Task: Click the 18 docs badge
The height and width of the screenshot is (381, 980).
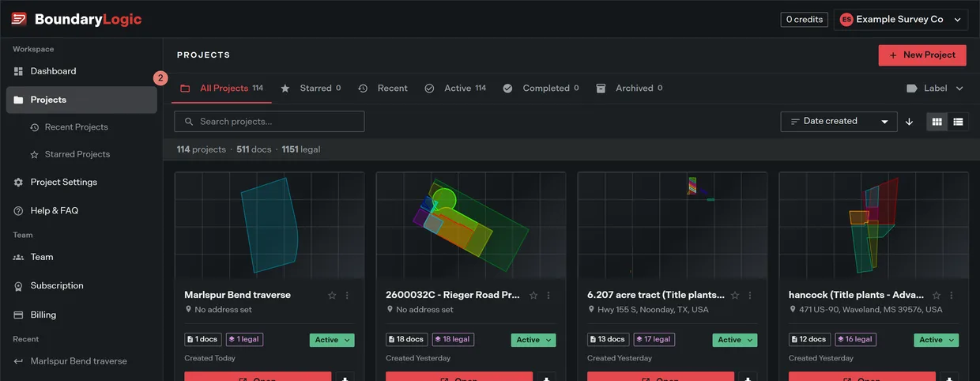Action: point(407,340)
